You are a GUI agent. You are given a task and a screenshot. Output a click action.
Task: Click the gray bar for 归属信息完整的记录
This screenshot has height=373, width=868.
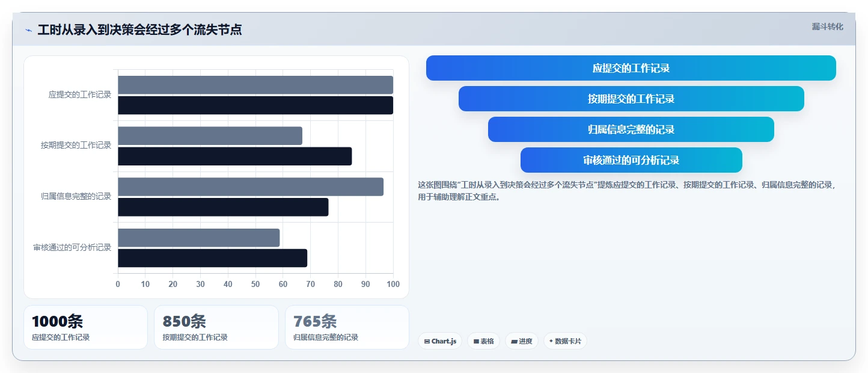pyautogui.click(x=251, y=186)
